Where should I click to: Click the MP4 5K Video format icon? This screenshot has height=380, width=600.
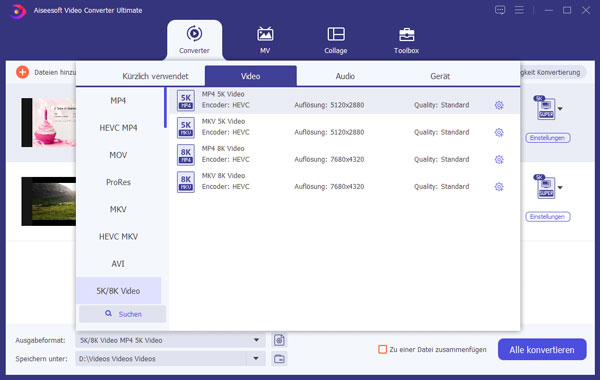tap(186, 100)
